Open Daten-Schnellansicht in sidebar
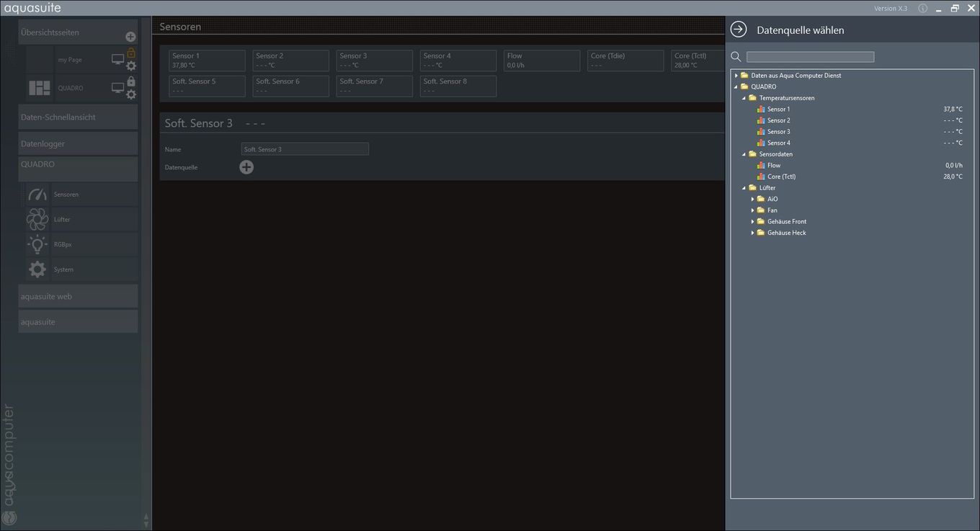This screenshot has width=980, height=531. tap(78, 117)
